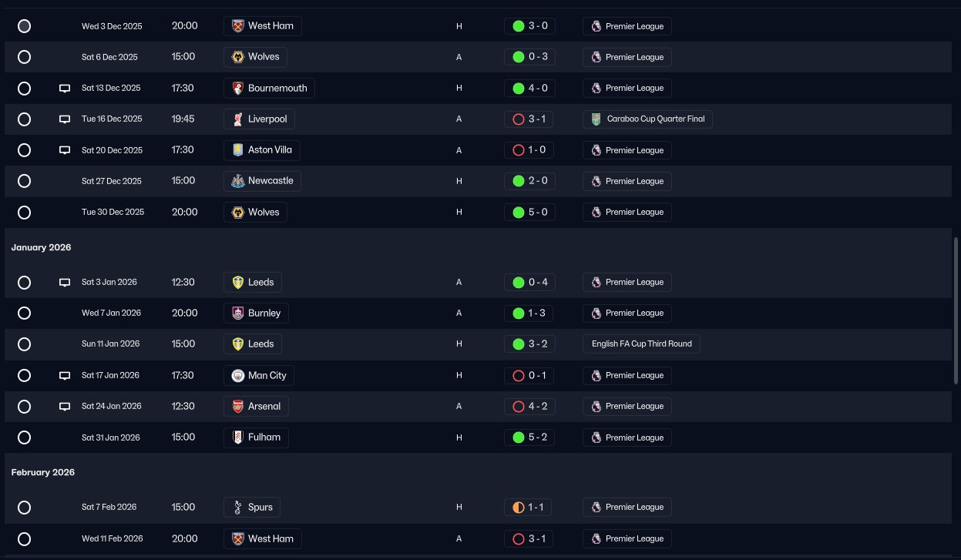
Task: Collapse the February 2026 month header
Action: point(43,472)
